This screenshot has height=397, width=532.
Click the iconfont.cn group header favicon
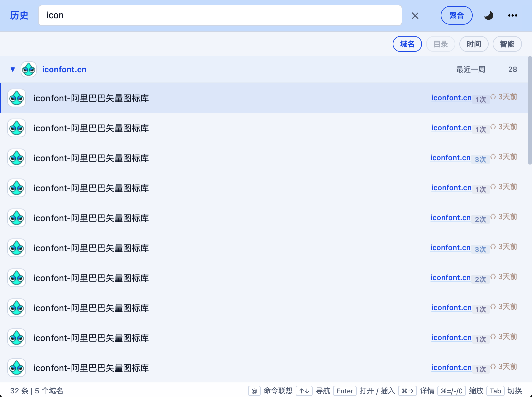click(29, 69)
